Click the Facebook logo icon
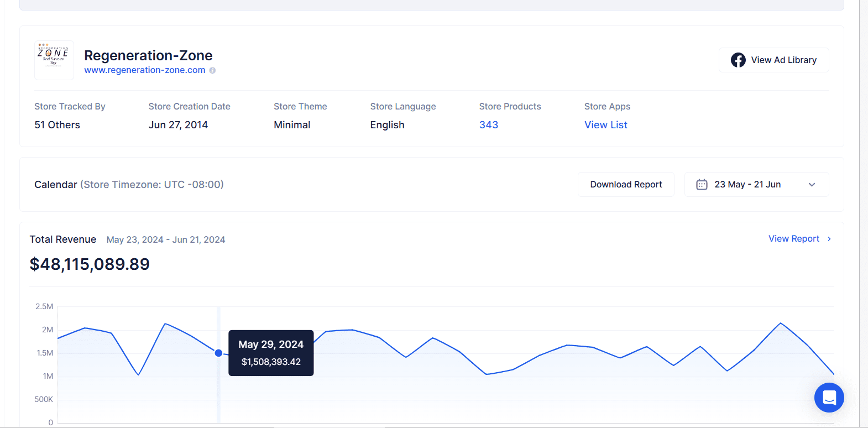 738,60
